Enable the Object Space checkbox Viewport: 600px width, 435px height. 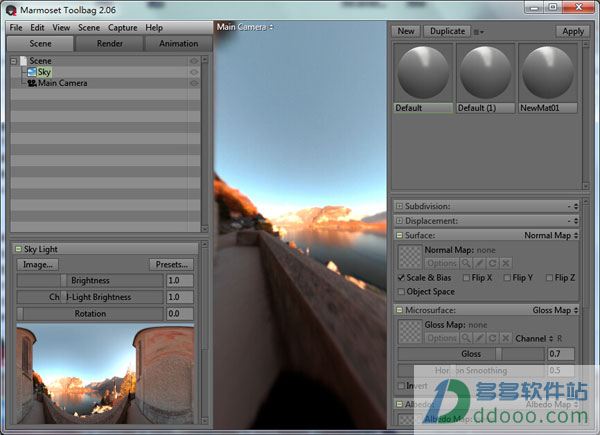point(401,292)
